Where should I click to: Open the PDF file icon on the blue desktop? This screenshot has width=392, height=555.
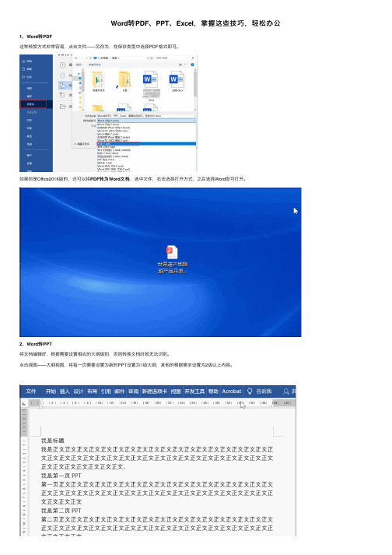[x=172, y=252]
